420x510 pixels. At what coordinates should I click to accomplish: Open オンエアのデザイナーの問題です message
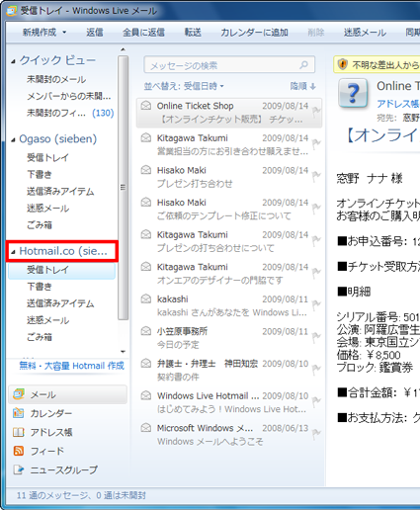tap(229, 274)
